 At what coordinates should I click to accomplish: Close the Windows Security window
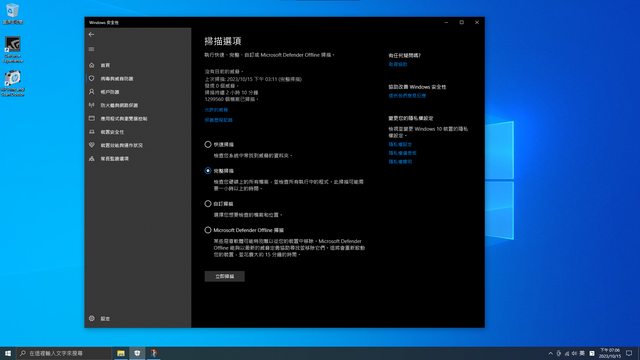477,22
